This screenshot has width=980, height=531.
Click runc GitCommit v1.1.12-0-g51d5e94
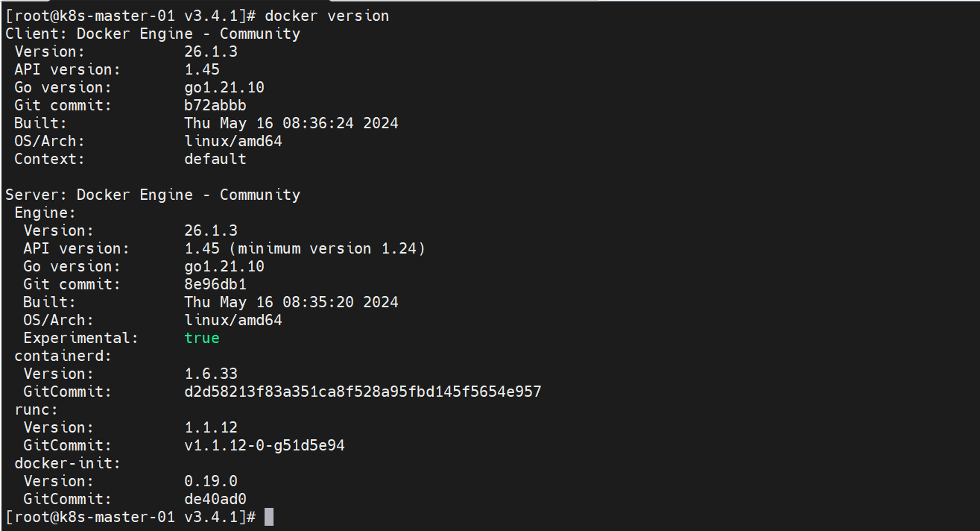coord(265,445)
